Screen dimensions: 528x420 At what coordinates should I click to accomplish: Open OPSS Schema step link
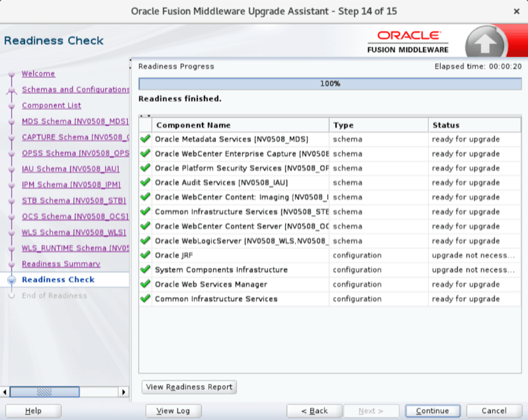coord(75,153)
